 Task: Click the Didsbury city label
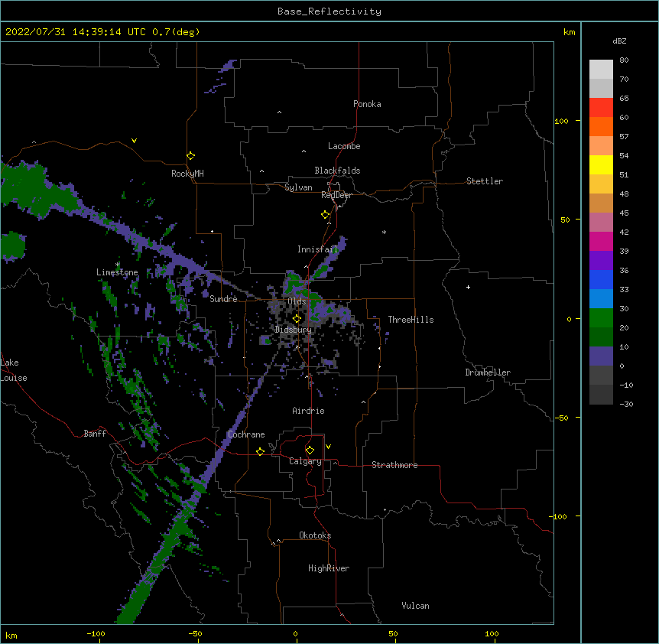click(x=294, y=330)
